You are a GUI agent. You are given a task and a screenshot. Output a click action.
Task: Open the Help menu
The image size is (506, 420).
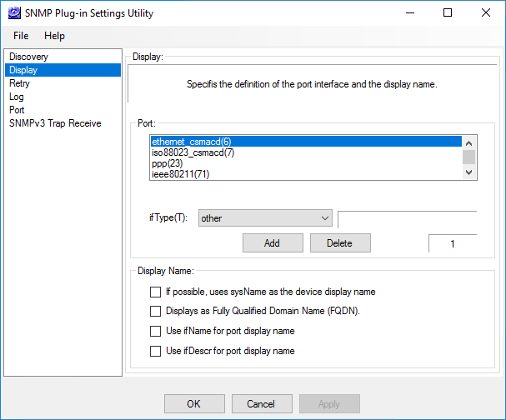tap(54, 36)
